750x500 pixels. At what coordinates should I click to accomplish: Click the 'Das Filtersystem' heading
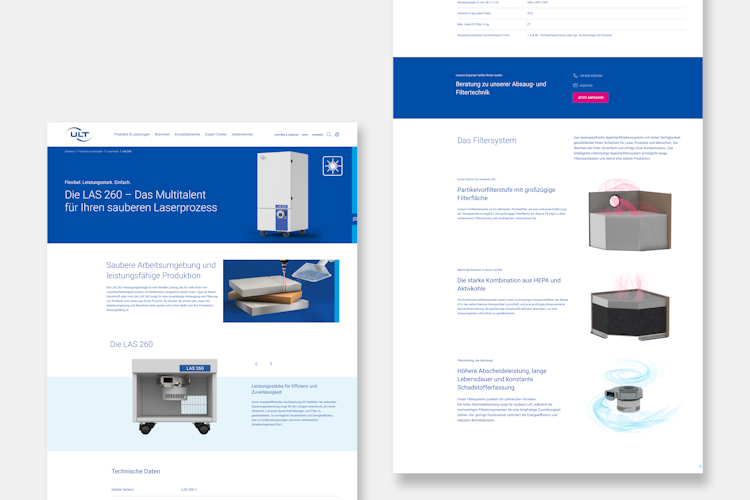(486, 141)
